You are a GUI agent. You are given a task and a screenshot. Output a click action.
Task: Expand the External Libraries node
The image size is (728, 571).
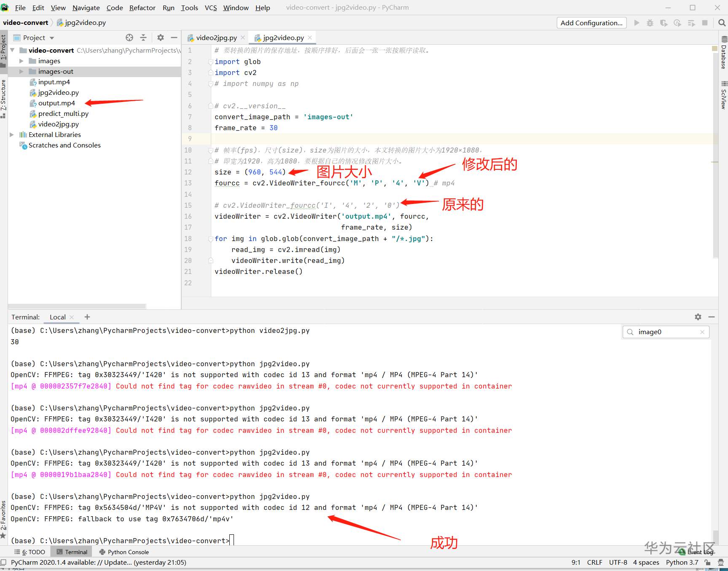coord(12,135)
